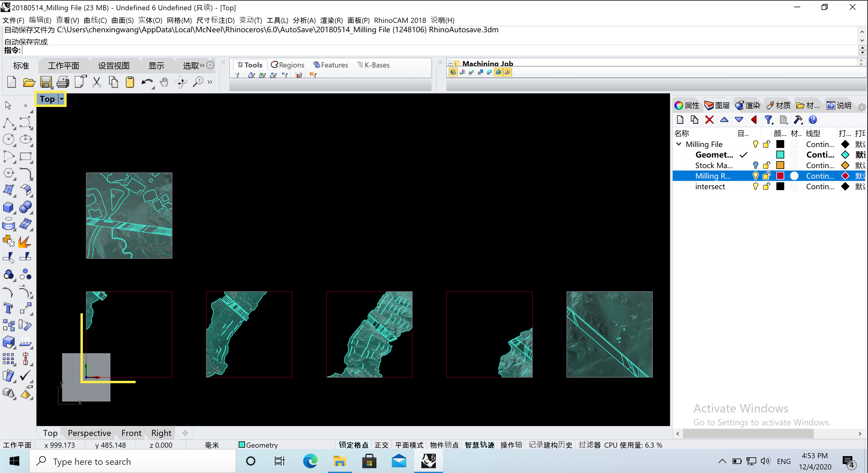Collapse the Milling File layer tree
Viewport: 868px width, 473px height.
coord(679,144)
